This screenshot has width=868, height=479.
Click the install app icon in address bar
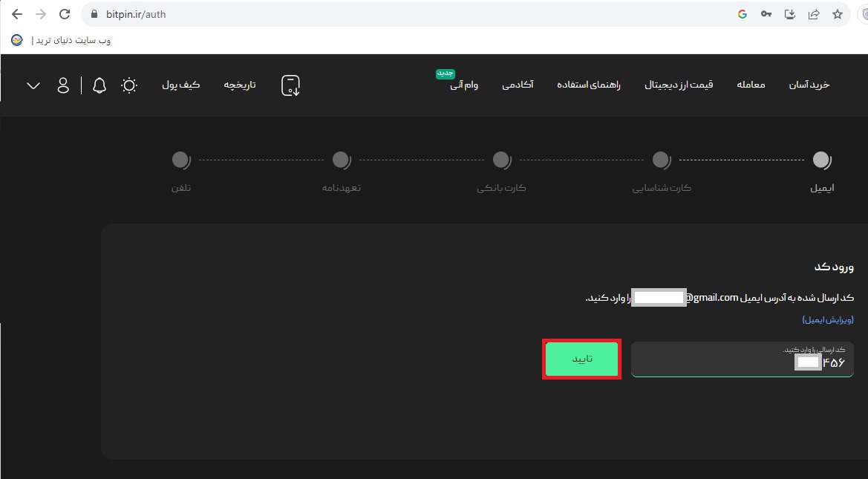pyautogui.click(x=790, y=14)
